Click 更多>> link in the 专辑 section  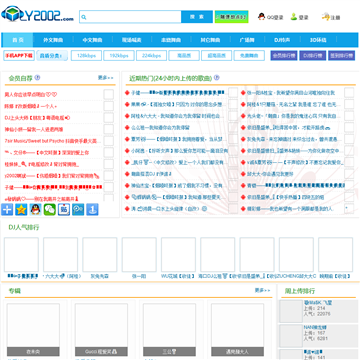click(263, 290)
